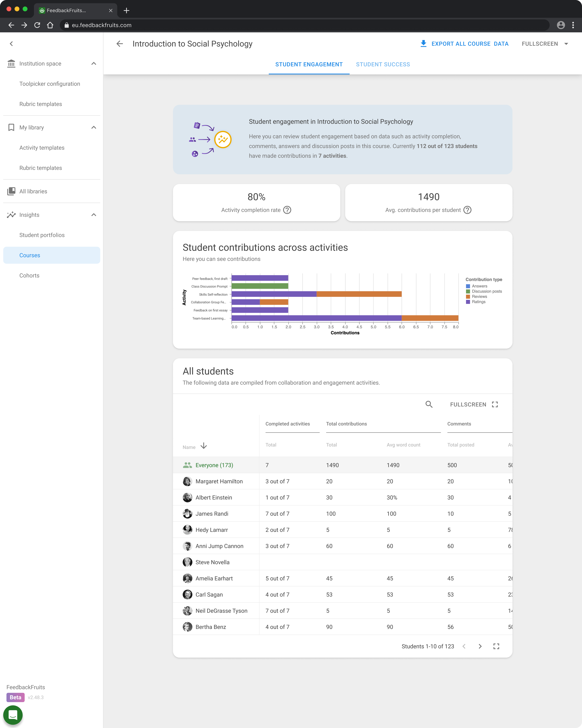The image size is (582, 728).
Task: Open Steve Novella's row
Action: (x=342, y=562)
